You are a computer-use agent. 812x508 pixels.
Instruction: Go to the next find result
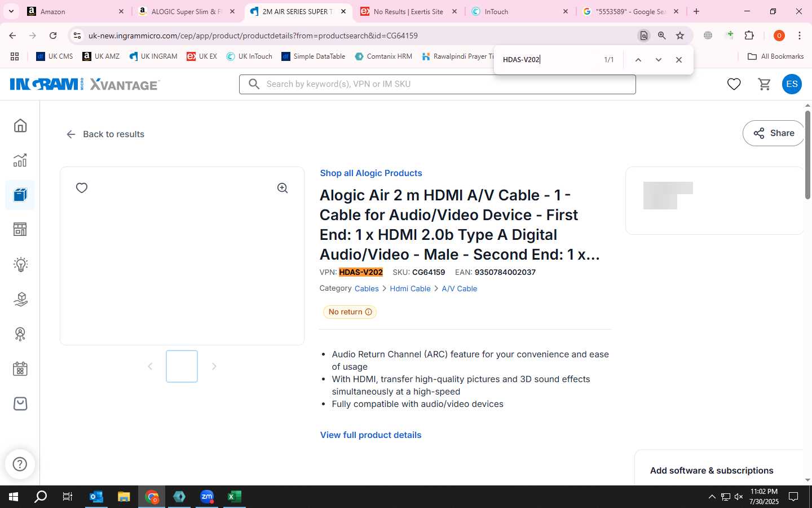point(658,60)
